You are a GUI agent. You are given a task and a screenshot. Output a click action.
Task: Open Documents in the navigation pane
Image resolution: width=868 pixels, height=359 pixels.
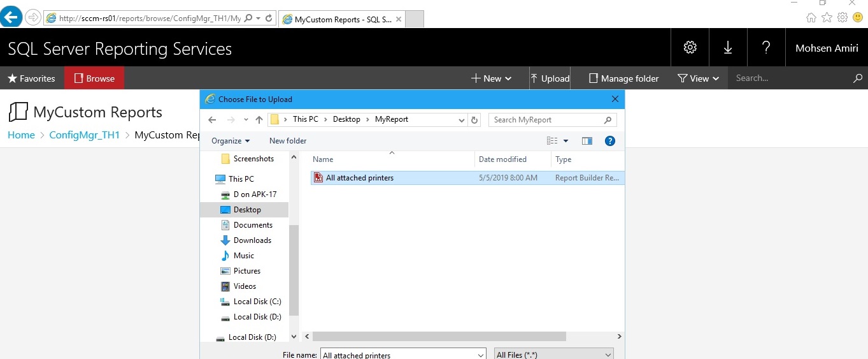tap(246, 225)
